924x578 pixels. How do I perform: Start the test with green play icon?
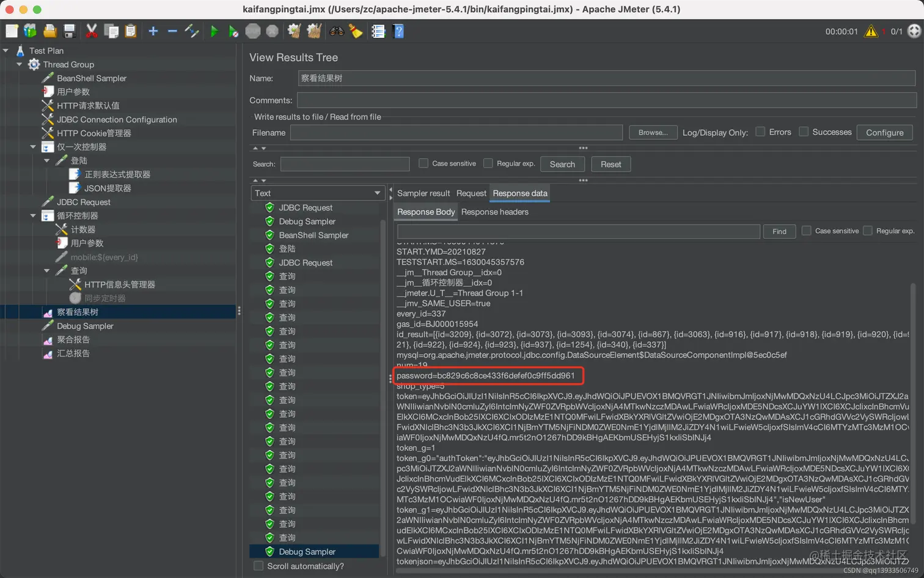click(x=215, y=31)
